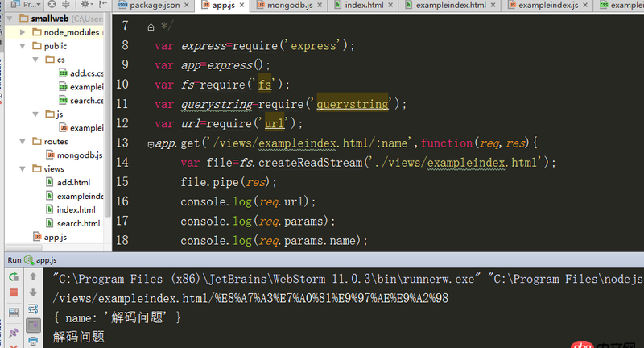Click the encoded /views/exampleindex.html URL output
This screenshot has width=644, height=348.
pyautogui.click(x=250, y=298)
